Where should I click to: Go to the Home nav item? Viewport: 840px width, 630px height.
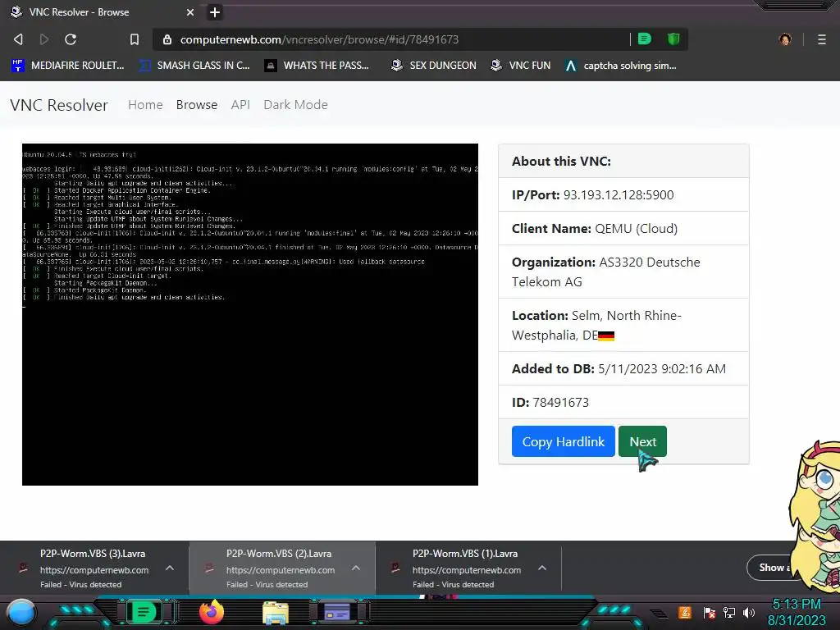point(145,105)
